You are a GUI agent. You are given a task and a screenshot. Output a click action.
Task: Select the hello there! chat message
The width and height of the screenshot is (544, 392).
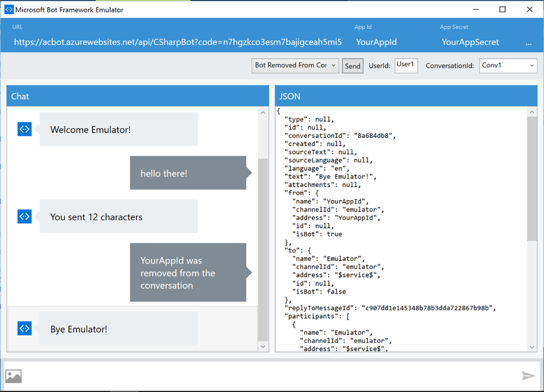tap(188, 173)
